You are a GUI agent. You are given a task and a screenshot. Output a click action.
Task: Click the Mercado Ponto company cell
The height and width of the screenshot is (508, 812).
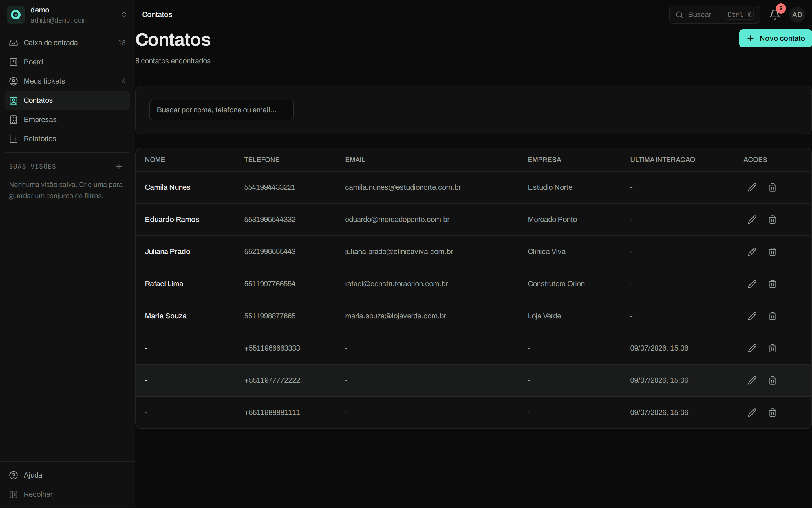coord(552,219)
